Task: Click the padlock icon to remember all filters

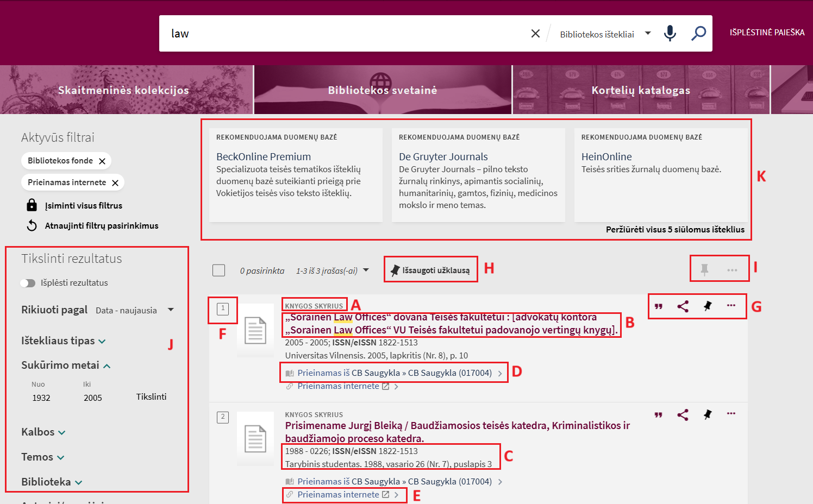Action: (x=32, y=205)
